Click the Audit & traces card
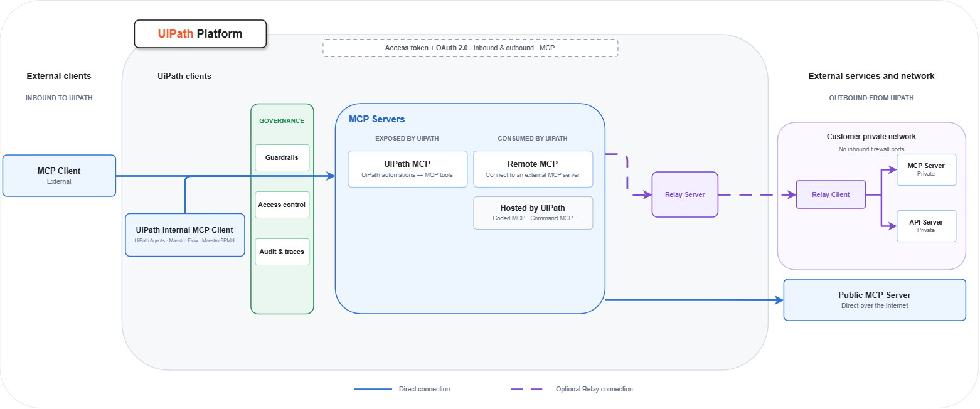980x409 pixels. coord(282,252)
